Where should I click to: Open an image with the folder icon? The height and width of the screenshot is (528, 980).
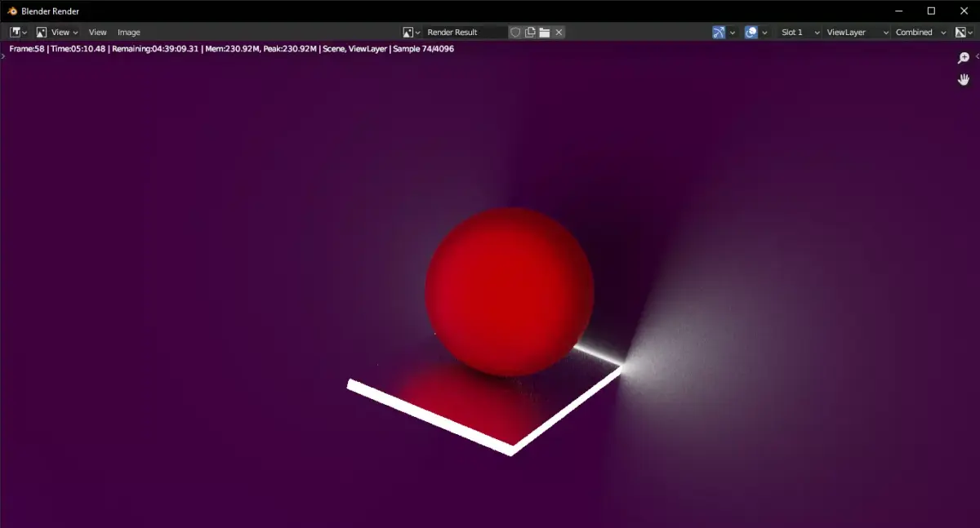544,32
